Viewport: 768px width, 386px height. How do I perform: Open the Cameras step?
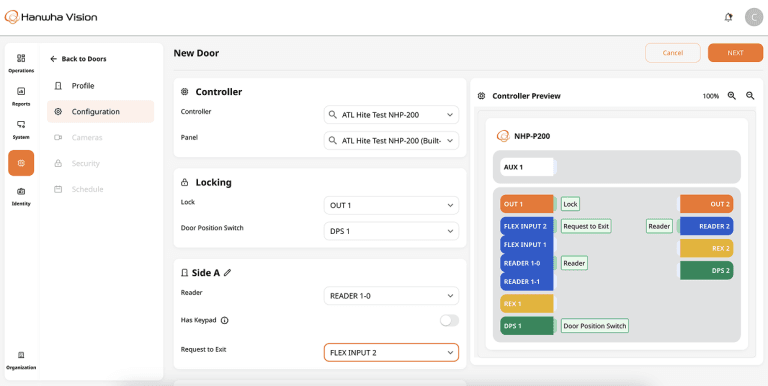[100, 138]
